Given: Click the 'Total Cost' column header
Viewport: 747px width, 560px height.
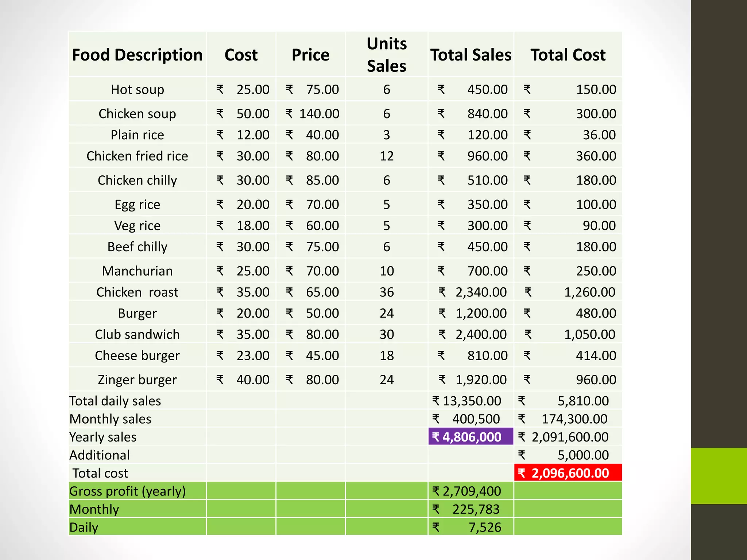Looking at the screenshot, I should pos(568,55).
